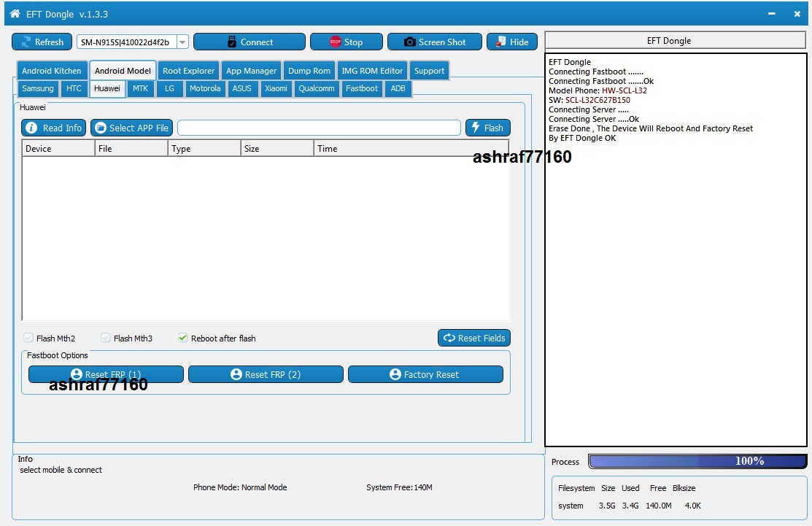Click the Reset Fields button

point(474,338)
